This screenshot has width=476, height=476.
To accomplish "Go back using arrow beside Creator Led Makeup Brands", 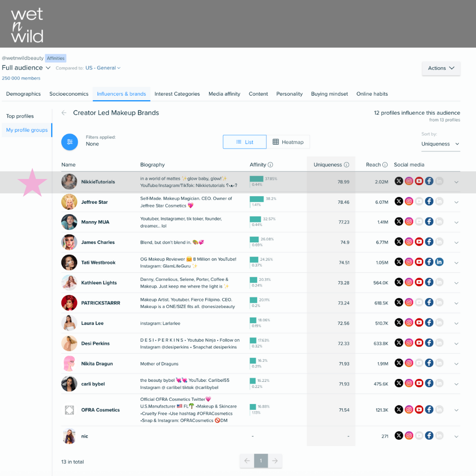I will [64, 113].
